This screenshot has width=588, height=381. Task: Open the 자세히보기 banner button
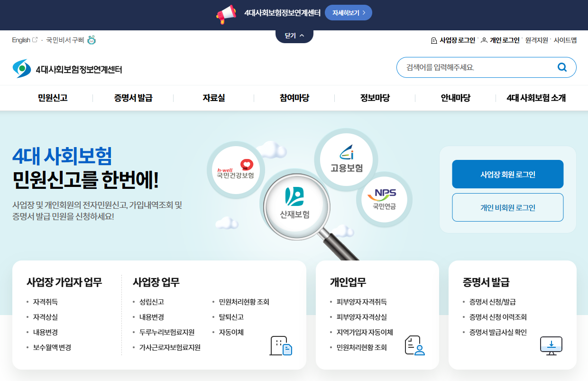(x=349, y=13)
